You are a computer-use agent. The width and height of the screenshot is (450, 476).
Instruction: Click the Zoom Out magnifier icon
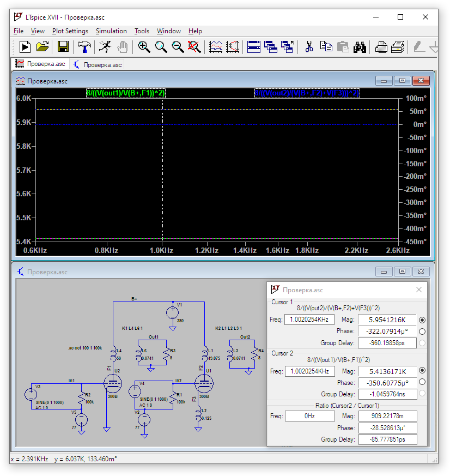coord(178,47)
